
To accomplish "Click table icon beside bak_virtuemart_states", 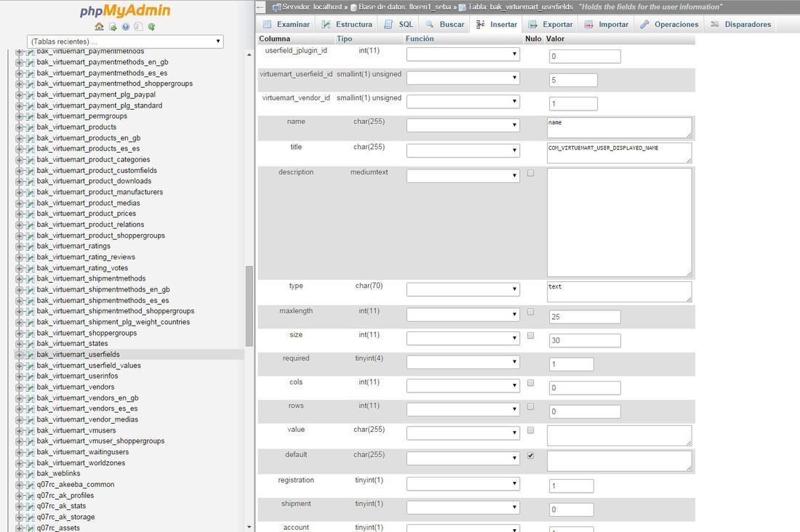I will 30,344.
